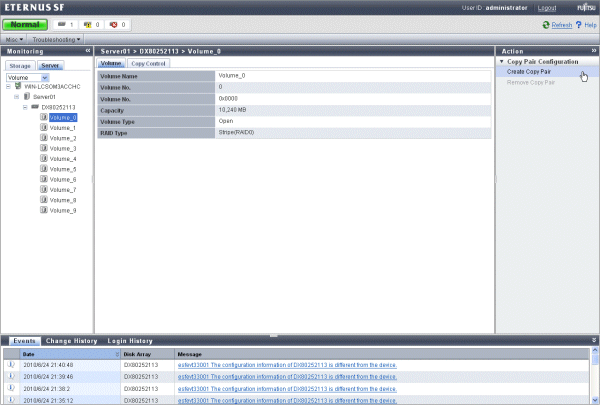Click the Stripe(RAID0) value
The width and height of the screenshot is (600, 405).
tap(236, 132)
